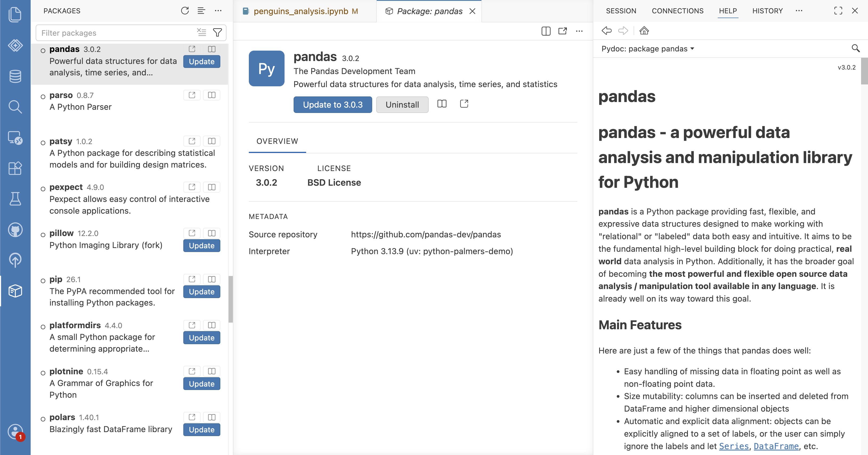The height and width of the screenshot is (455, 868).
Task: Open pillow row documentation book icon
Action: tap(212, 233)
